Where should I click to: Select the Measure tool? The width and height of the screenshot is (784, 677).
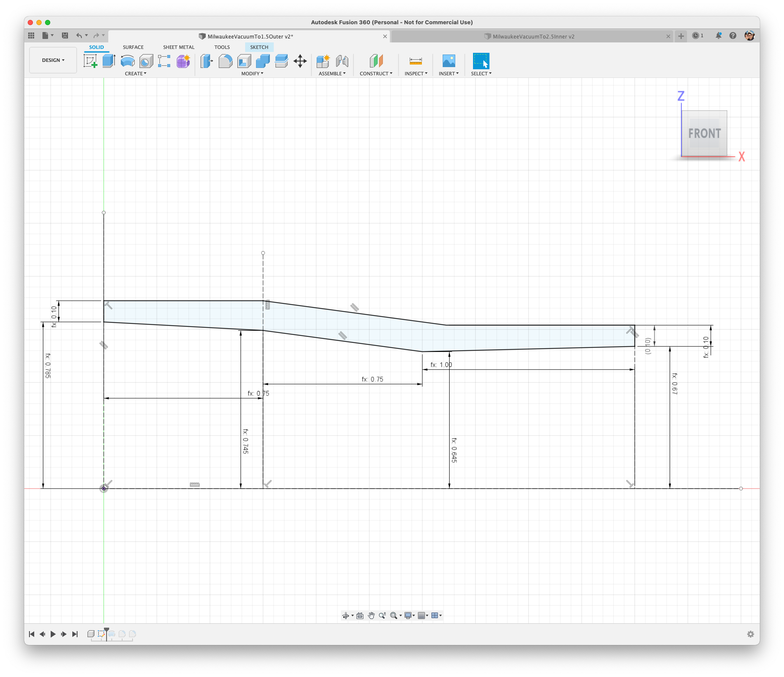tap(416, 61)
